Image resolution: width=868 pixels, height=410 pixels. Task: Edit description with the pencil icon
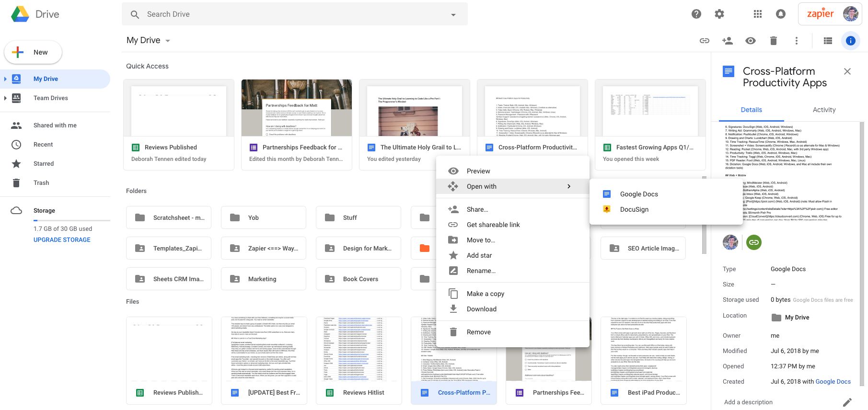pos(847,402)
